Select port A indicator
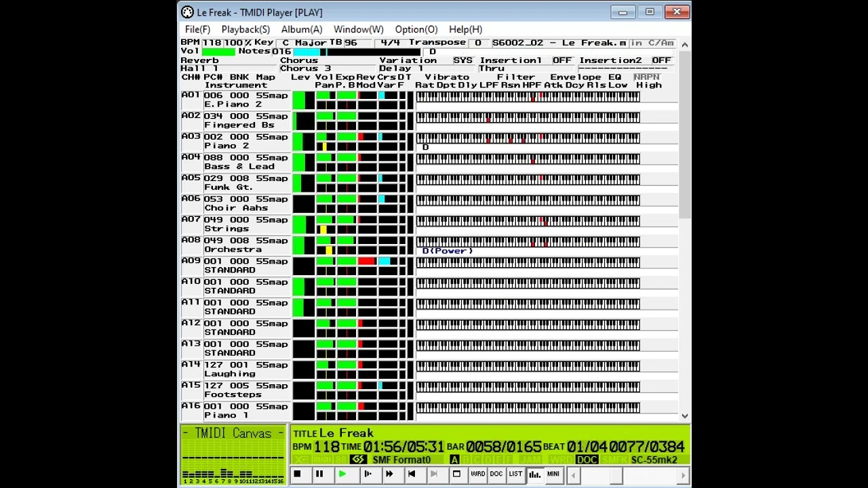 [454, 460]
